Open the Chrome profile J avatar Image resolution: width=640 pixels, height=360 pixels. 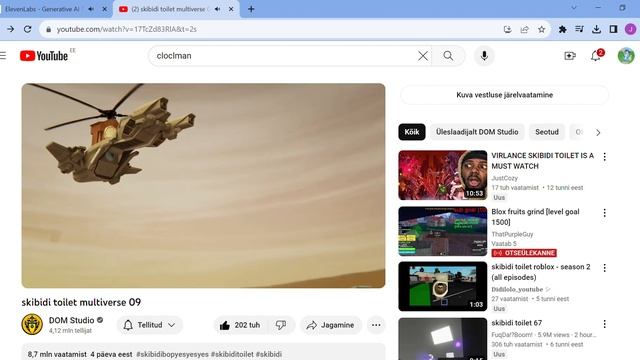tap(630, 29)
